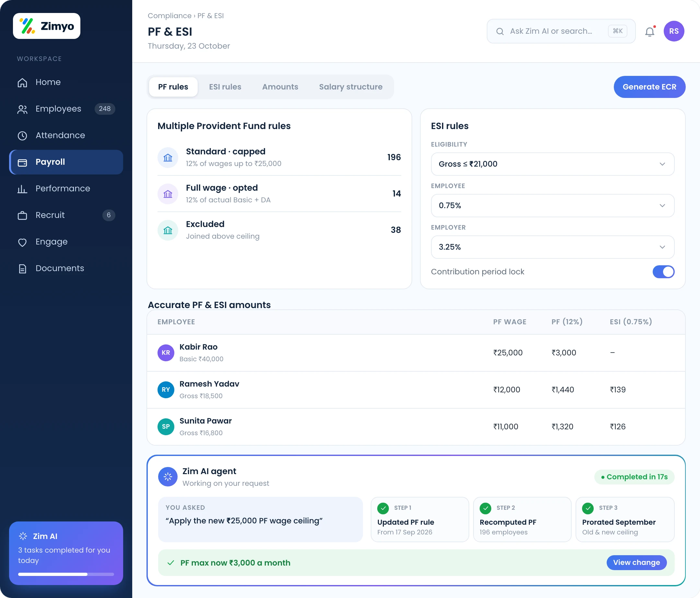Toggle the Contribution period lock switch

pos(663,272)
